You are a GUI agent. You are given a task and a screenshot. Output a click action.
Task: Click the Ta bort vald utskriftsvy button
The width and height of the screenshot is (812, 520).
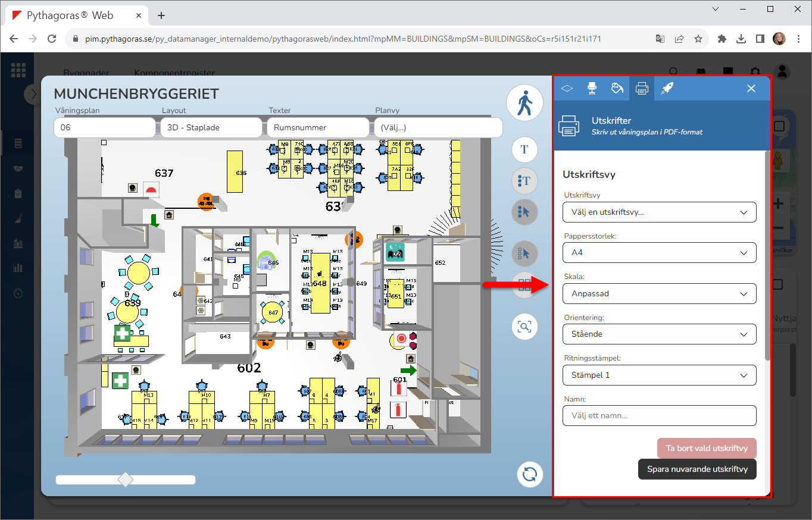coord(706,449)
